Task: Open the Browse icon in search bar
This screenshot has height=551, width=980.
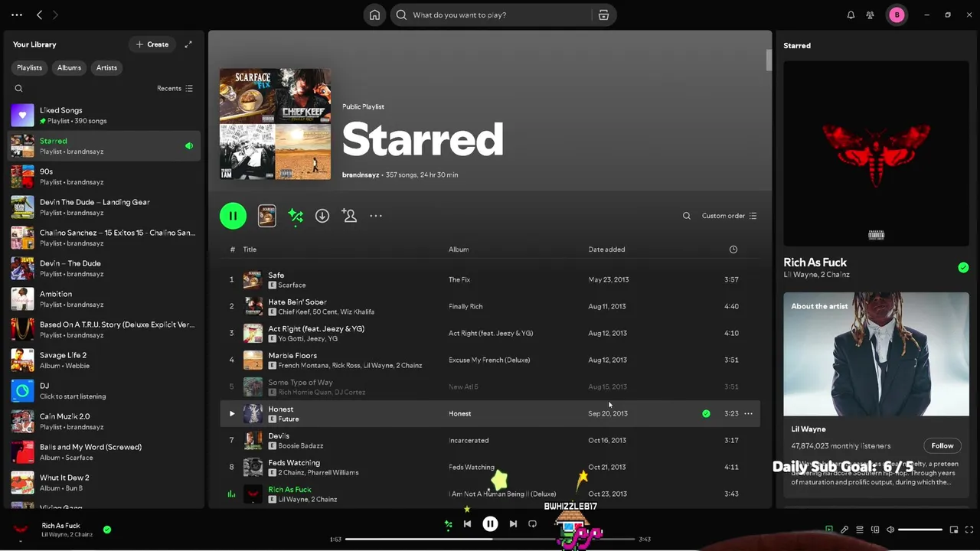Action: click(x=603, y=15)
